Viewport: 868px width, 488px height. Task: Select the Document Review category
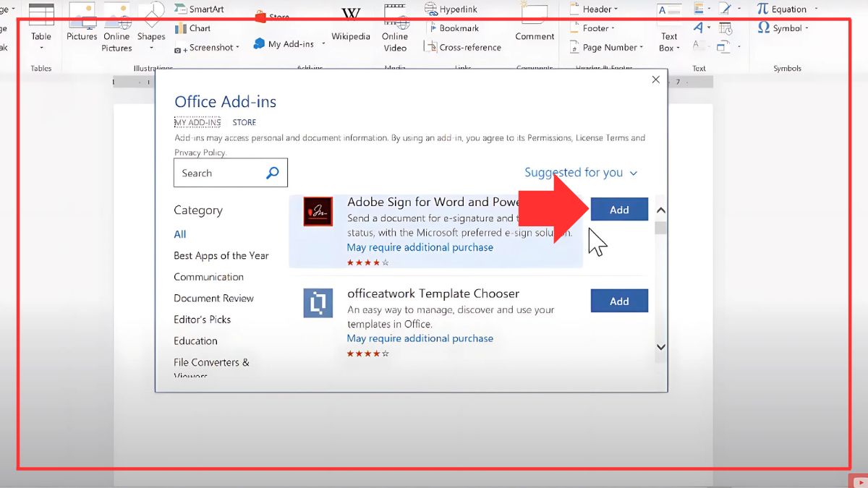click(213, 298)
